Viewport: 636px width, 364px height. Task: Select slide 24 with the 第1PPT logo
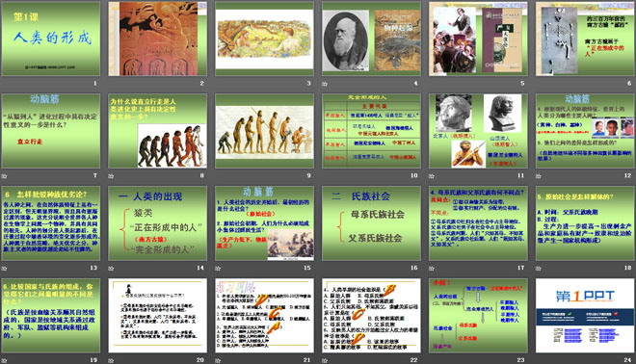click(585, 315)
